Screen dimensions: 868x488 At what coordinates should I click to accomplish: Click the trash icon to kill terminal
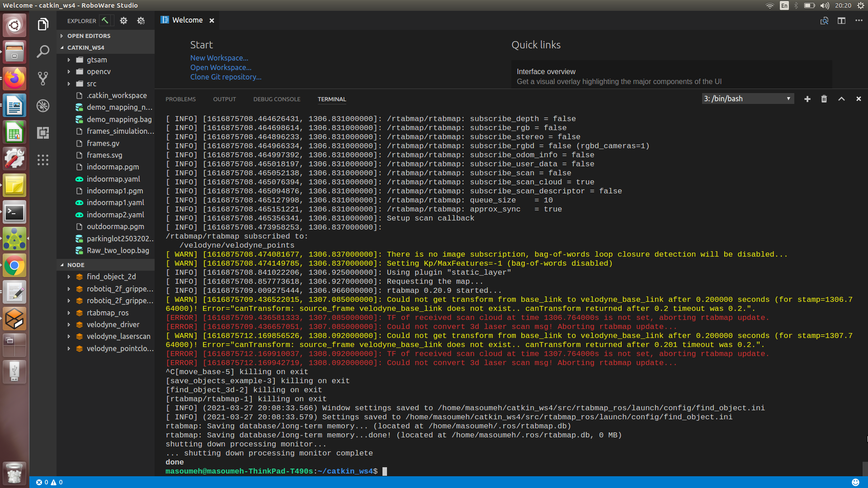click(x=824, y=99)
